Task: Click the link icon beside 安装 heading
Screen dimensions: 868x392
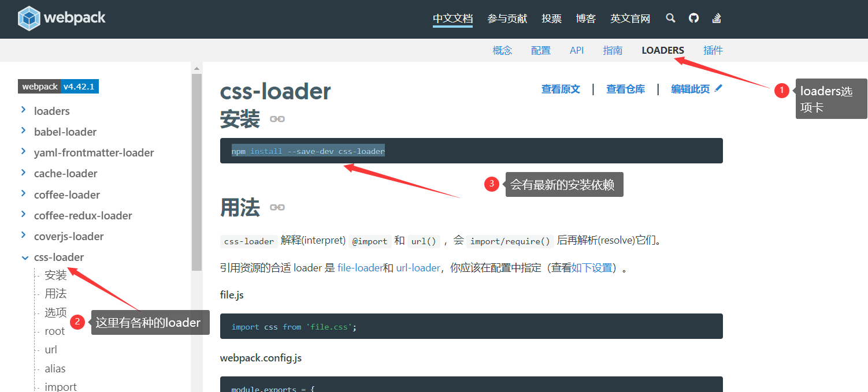Action: tap(277, 119)
